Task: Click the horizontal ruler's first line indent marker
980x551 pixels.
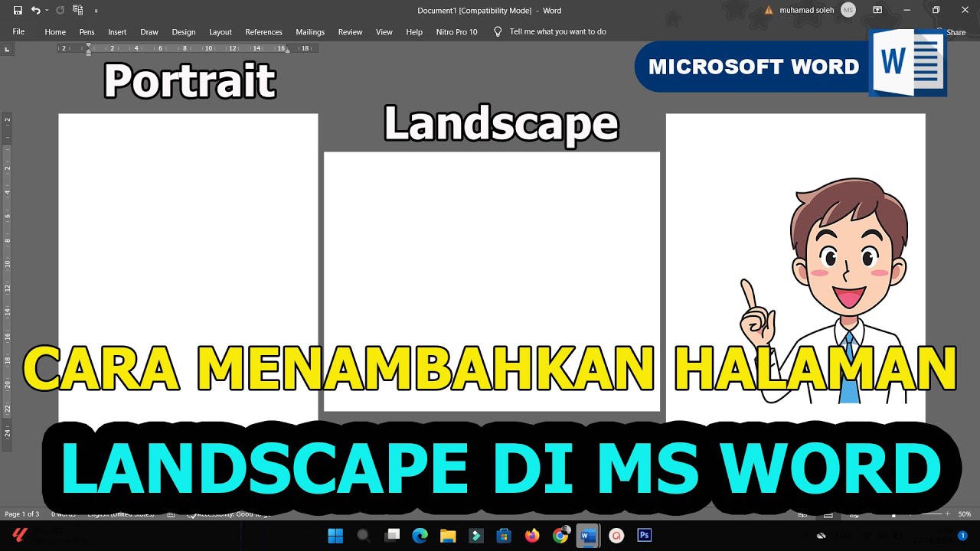Action: (x=88, y=45)
